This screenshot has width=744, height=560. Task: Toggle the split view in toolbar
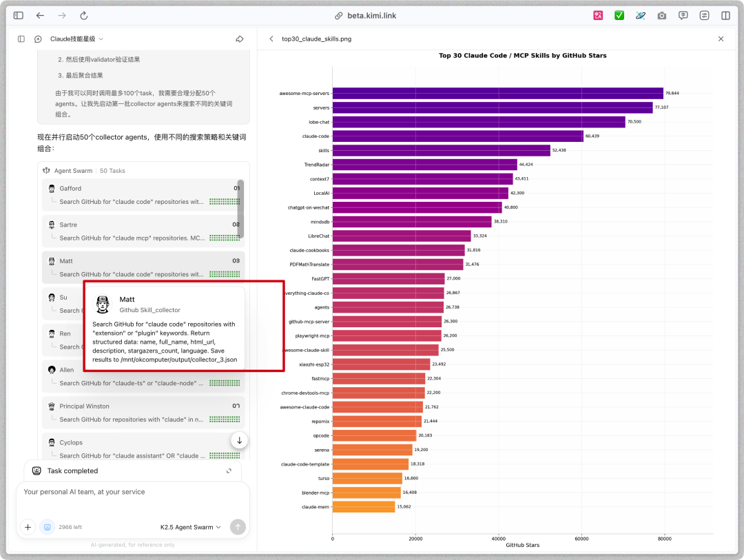(x=725, y=15)
